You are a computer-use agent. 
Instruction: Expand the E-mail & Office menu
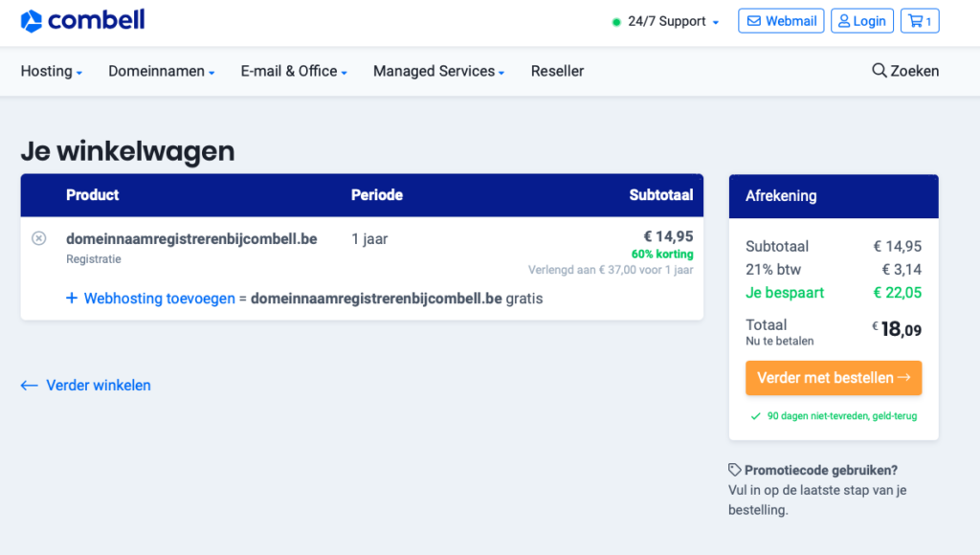[x=294, y=71]
